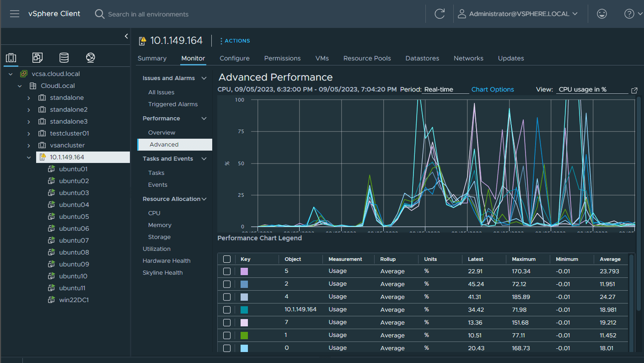Click the green color swatch for object 1

[x=244, y=336]
